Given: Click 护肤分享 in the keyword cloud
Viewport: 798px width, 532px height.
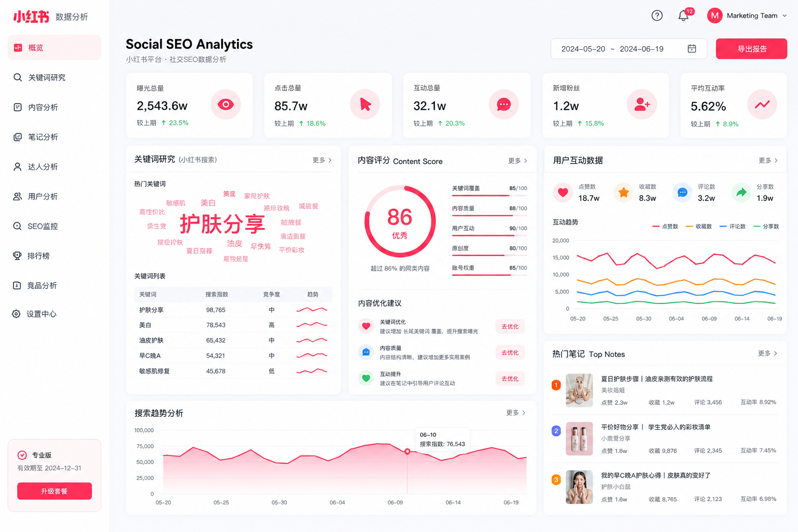Looking at the screenshot, I should [222, 224].
